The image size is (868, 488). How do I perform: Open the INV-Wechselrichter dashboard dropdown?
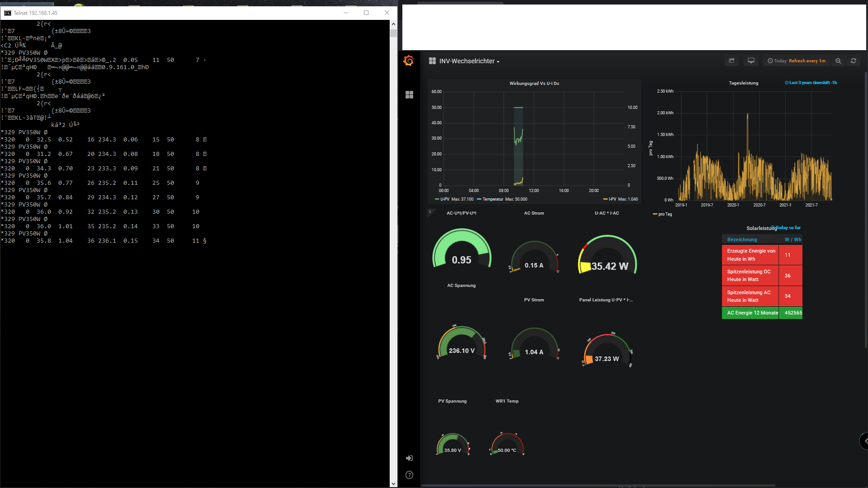[469, 61]
